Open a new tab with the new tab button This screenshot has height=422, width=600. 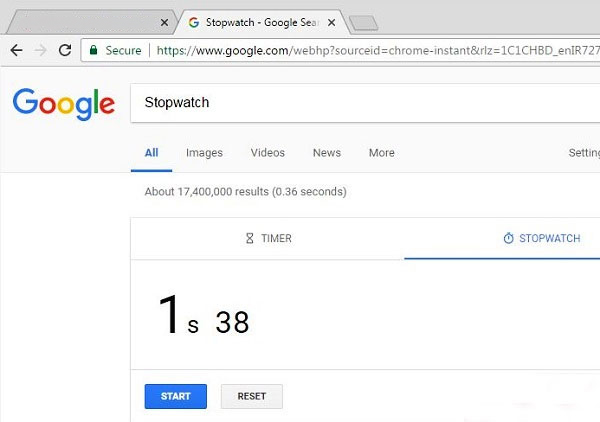[x=364, y=23]
